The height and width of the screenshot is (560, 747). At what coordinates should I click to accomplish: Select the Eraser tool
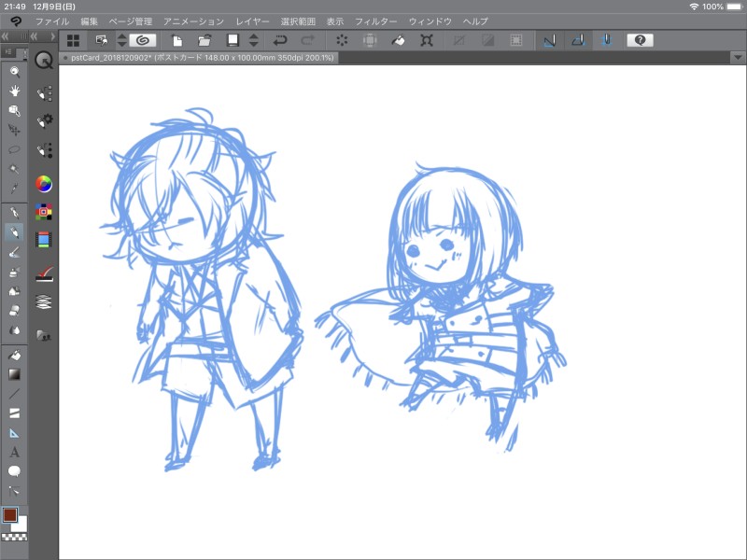click(15, 311)
